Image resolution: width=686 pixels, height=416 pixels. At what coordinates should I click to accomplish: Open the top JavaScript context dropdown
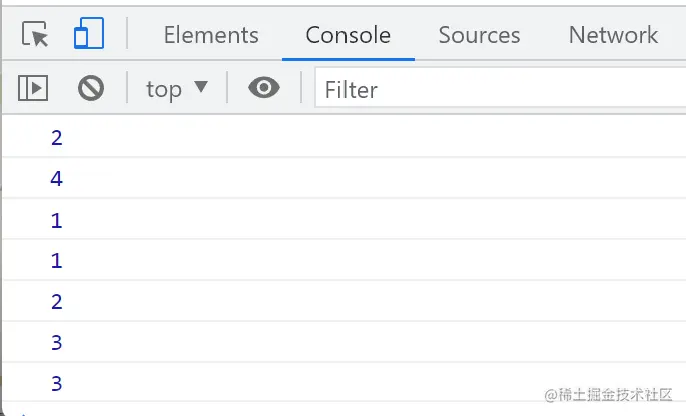(177, 89)
